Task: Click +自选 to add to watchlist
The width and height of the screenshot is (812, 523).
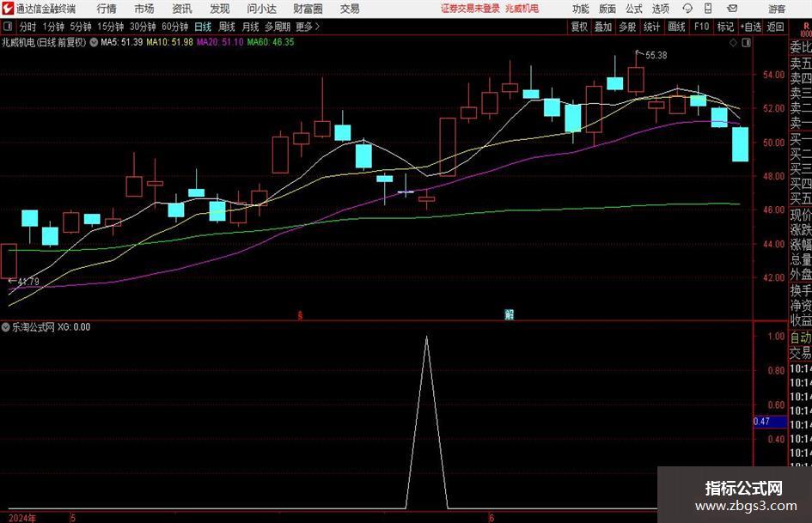Action: 751,27
